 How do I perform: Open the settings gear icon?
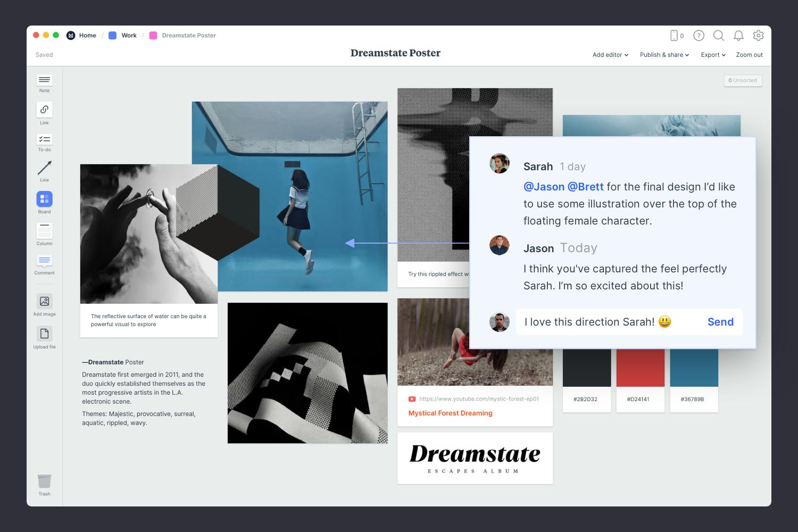[759, 36]
